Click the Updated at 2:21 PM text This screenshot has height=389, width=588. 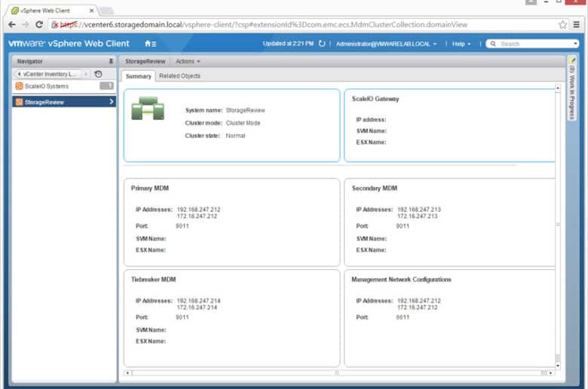pyautogui.click(x=288, y=44)
